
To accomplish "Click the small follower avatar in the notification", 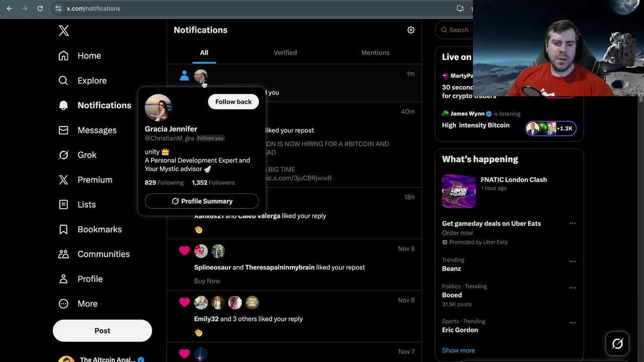I will tap(201, 76).
